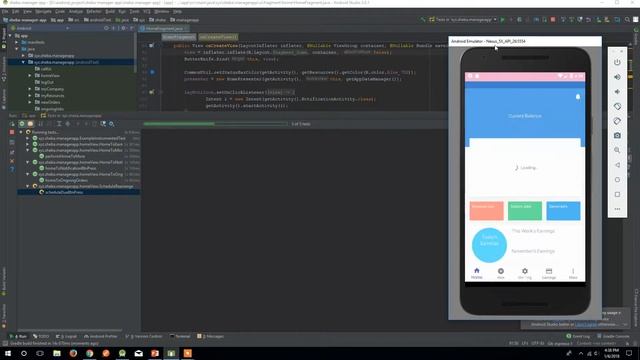Collapse the app root node in Project tree
640x360 pixels.
pyautogui.click(x=10, y=36)
